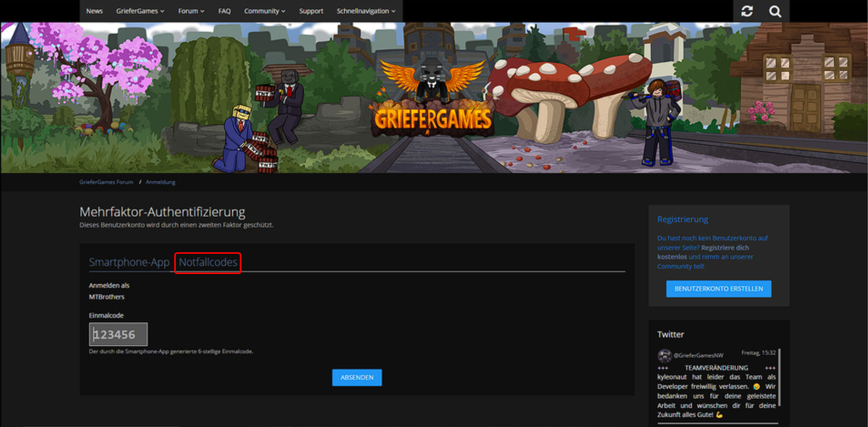
Task: Click the TEAMVERÄNDERUNG tweet text
Action: coord(716,368)
